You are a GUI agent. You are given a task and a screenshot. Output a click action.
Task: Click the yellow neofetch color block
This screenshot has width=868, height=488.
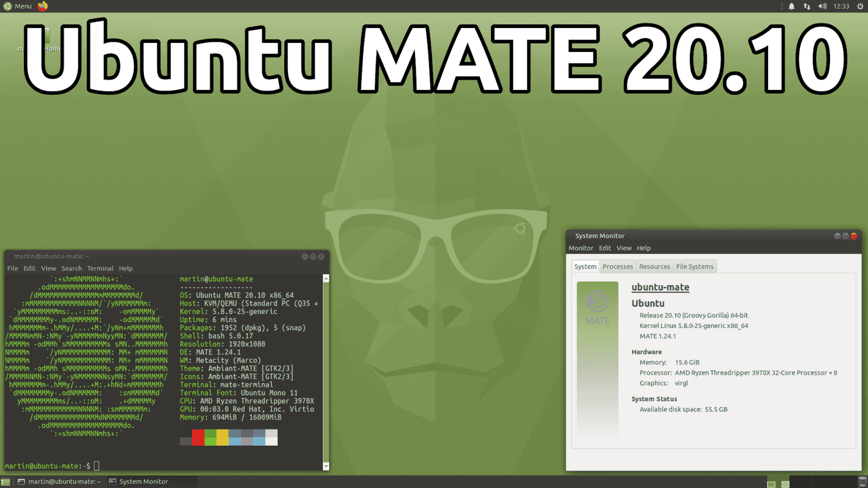click(x=222, y=437)
